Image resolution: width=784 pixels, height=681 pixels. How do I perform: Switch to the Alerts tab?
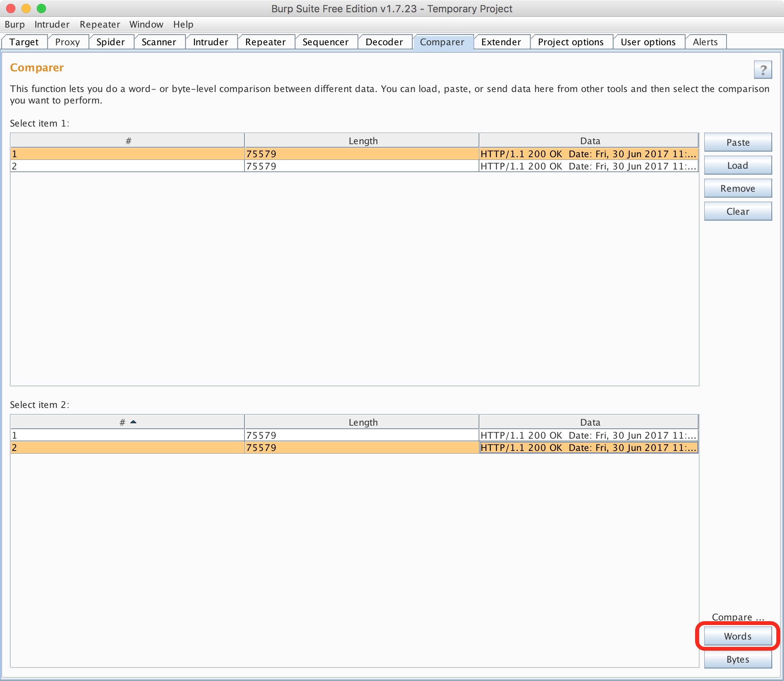[x=705, y=42]
